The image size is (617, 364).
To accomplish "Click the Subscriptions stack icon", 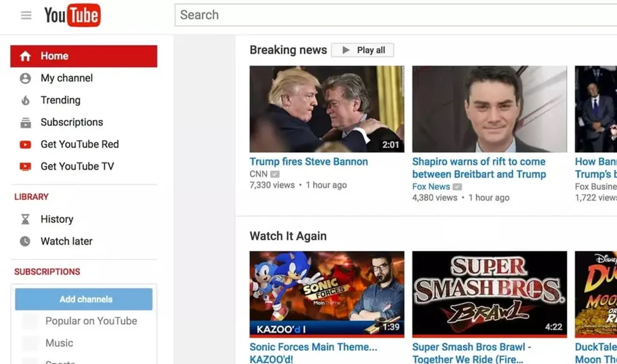I will (25, 123).
